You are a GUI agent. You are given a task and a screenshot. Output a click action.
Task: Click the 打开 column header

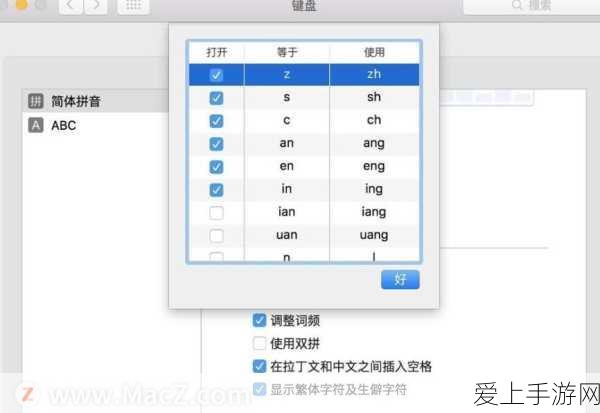click(217, 52)
